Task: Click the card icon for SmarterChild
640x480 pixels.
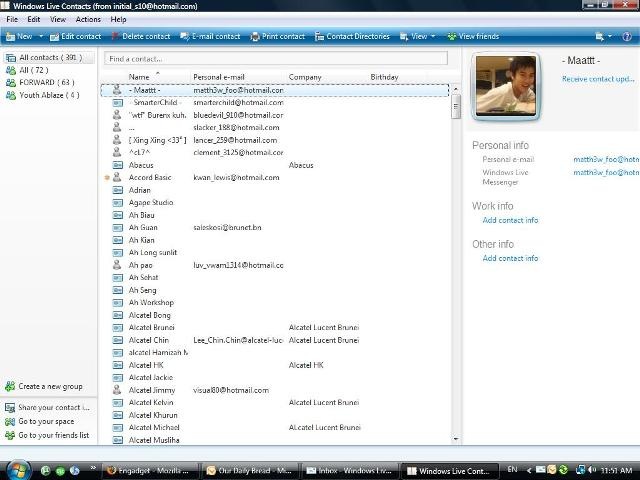Action: click(118, 102)
